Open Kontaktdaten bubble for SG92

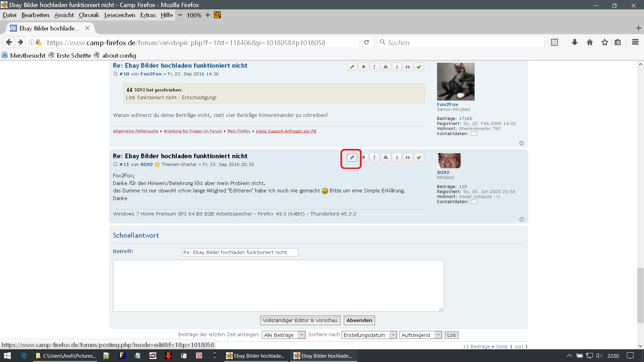pyautogui.click(x=474, y=202)
